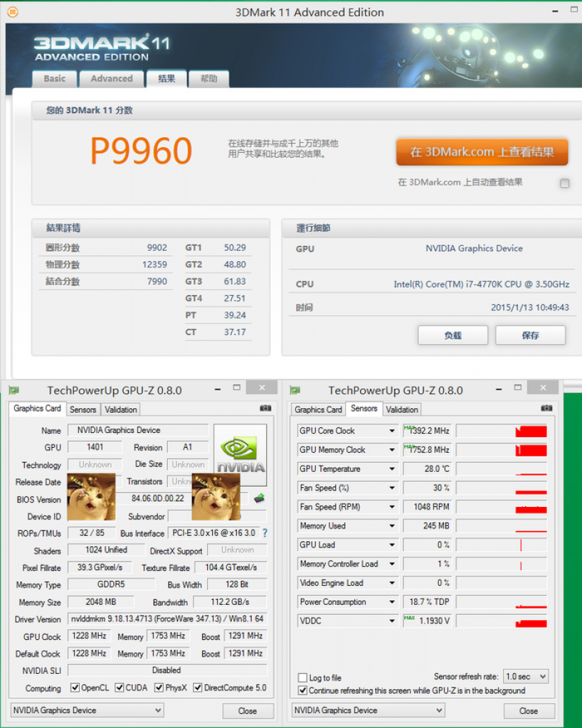Click the 负载 load button
The height and width of the screenshot is (728, 582).
453,336
